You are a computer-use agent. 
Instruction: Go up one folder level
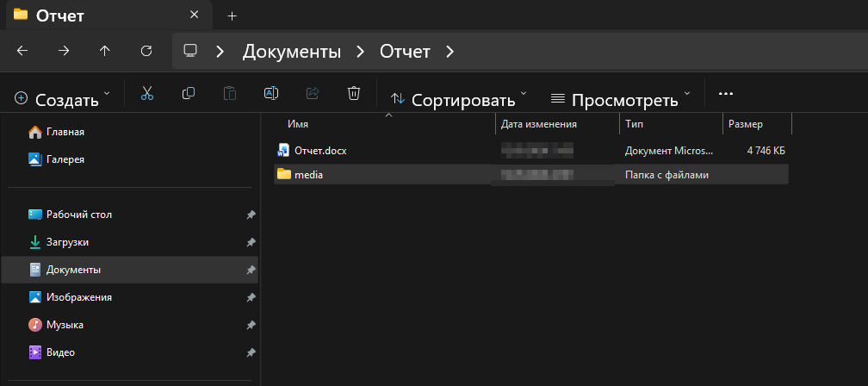pyautogui.click(x=105, y=51)
